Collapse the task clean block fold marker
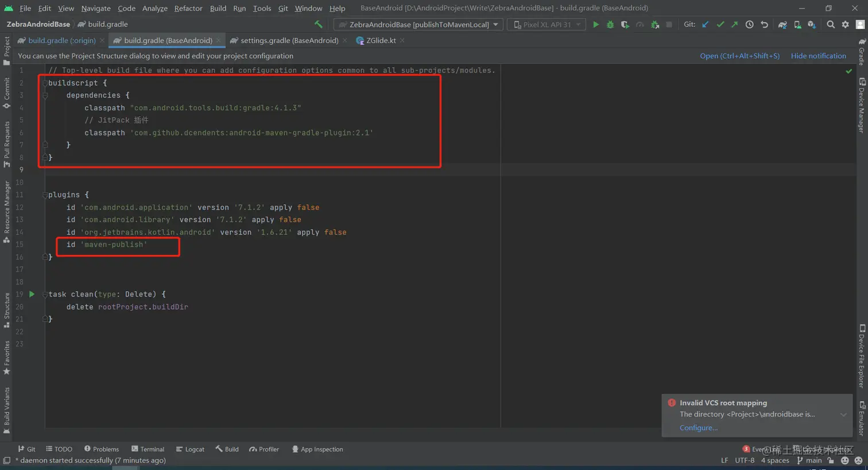 (45, 294)
